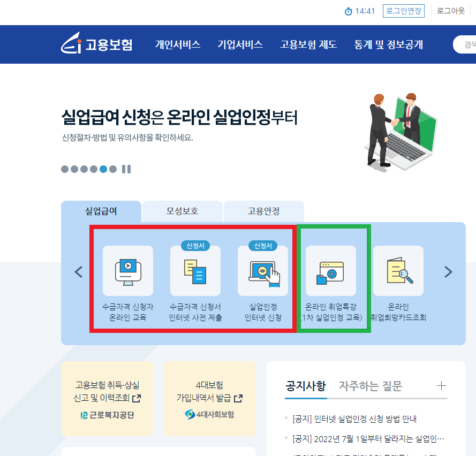Image resolution: width=476 pixels, height=456 pixels.
Task: Select the second banner slide dot
Action: pos(74,169)
